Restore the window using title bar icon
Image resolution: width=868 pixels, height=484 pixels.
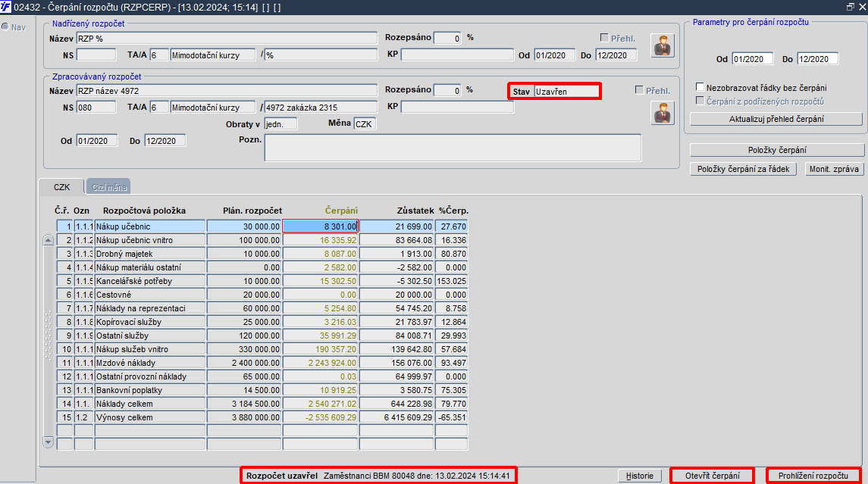(x=850, y=7)
